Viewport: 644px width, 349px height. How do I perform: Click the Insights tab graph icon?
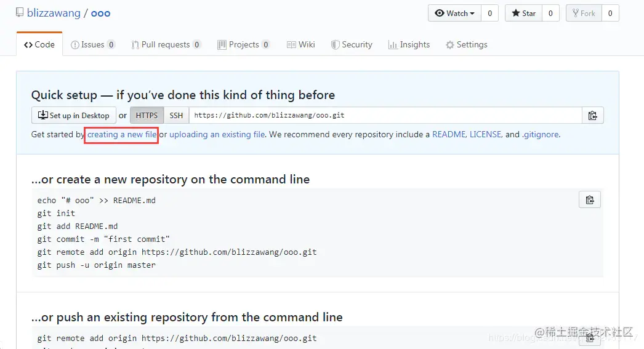point(393,45)
